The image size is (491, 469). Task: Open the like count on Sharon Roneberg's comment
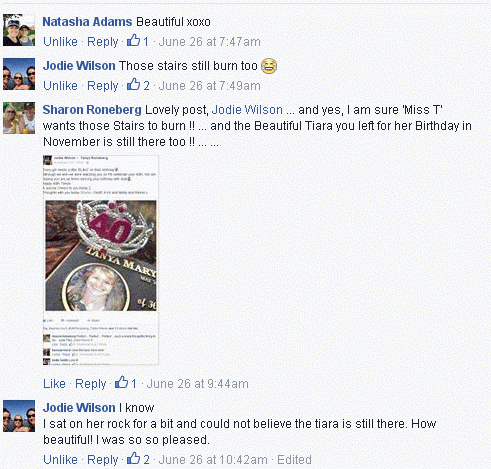(126, 383)
